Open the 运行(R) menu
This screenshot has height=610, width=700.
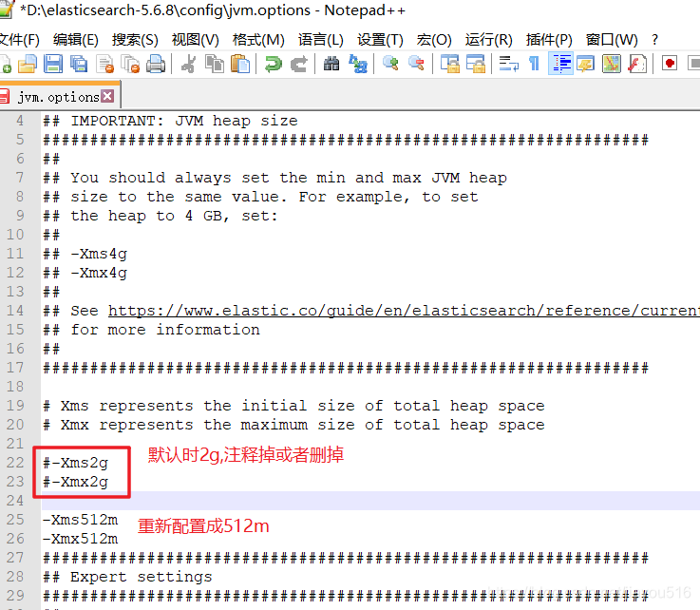pos(488,40)
